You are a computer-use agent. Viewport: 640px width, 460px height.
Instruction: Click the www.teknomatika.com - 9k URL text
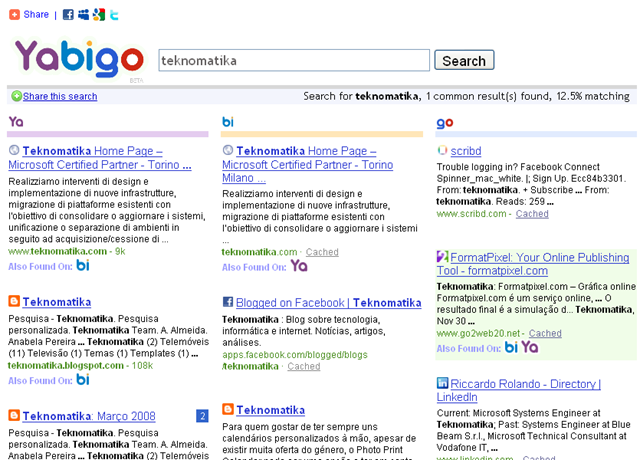coord(67,251)
